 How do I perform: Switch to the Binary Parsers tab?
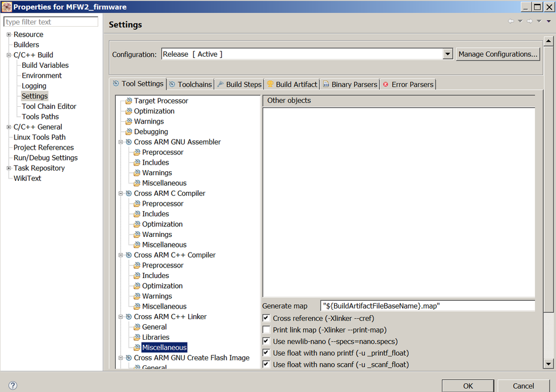(350, 85)
